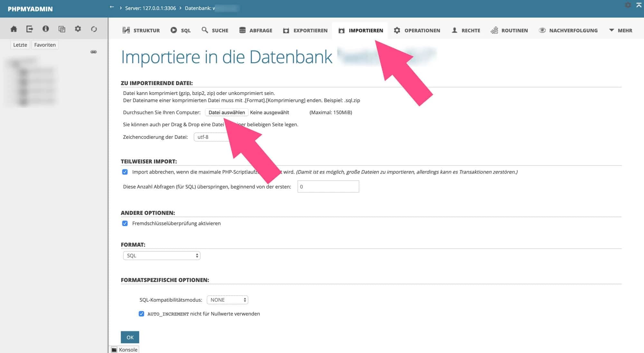Open phpMyAdmin documentation via the info icon
Screen dimensions: 644x353
(46, 29)
